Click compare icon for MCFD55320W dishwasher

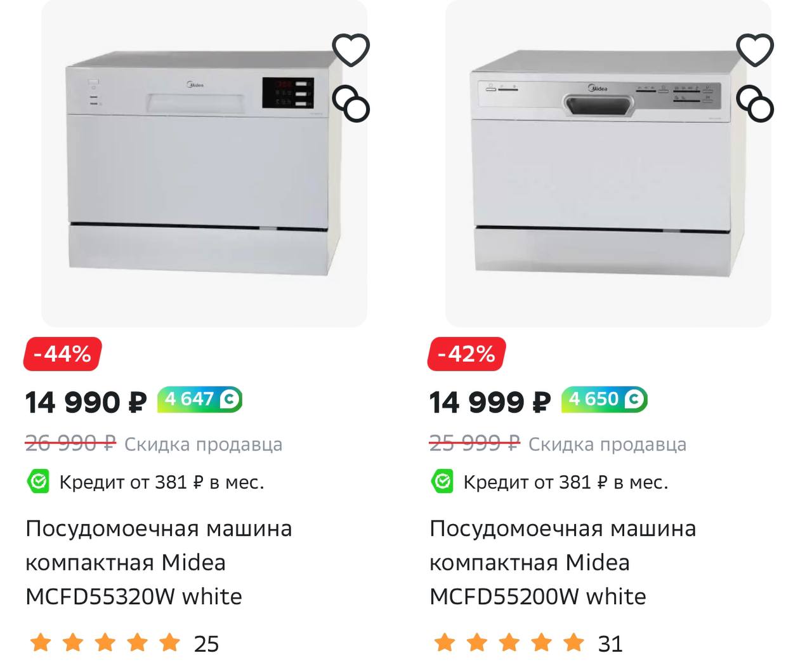pyautogui.click(x=351, y=103)
